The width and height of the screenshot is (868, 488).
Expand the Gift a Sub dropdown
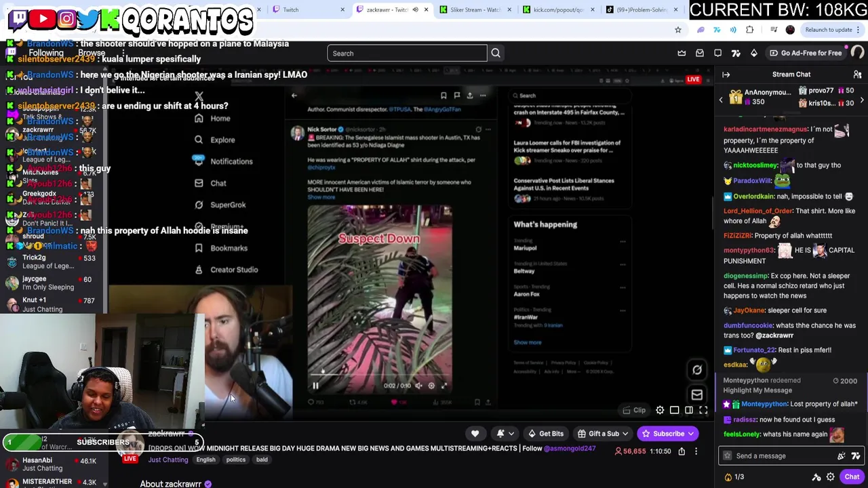pyautogui.click(x=625, y=434)
